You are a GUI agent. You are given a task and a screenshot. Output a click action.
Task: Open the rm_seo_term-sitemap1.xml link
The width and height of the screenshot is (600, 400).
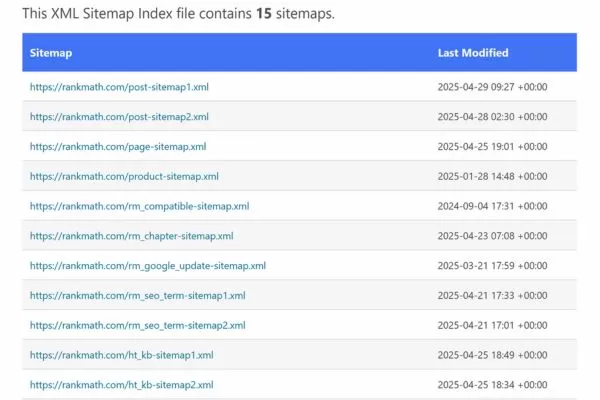click(x=138, y=296)
